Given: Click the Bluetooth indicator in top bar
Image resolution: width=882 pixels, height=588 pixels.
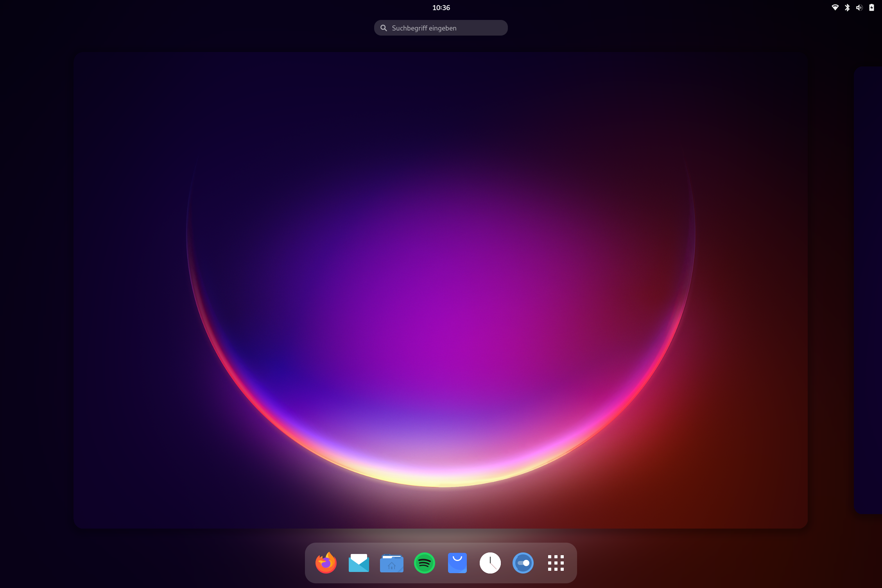Looking at the screenshot, I should pos(847,7).
